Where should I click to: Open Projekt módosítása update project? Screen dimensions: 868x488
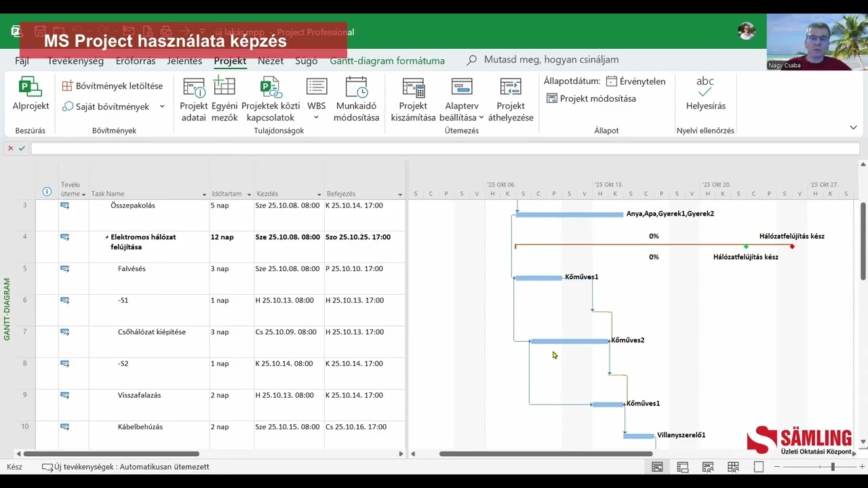click(x=591, y=99)
